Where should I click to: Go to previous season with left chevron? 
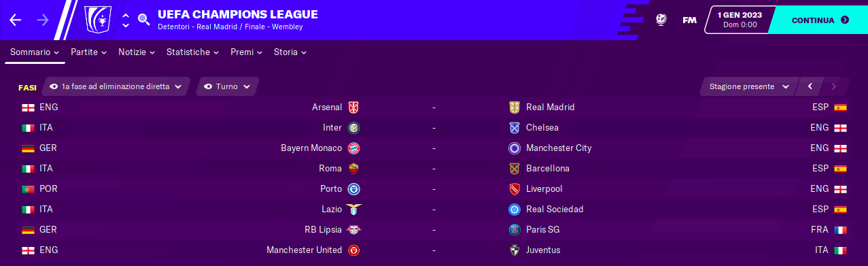click(x=810, y=86)
